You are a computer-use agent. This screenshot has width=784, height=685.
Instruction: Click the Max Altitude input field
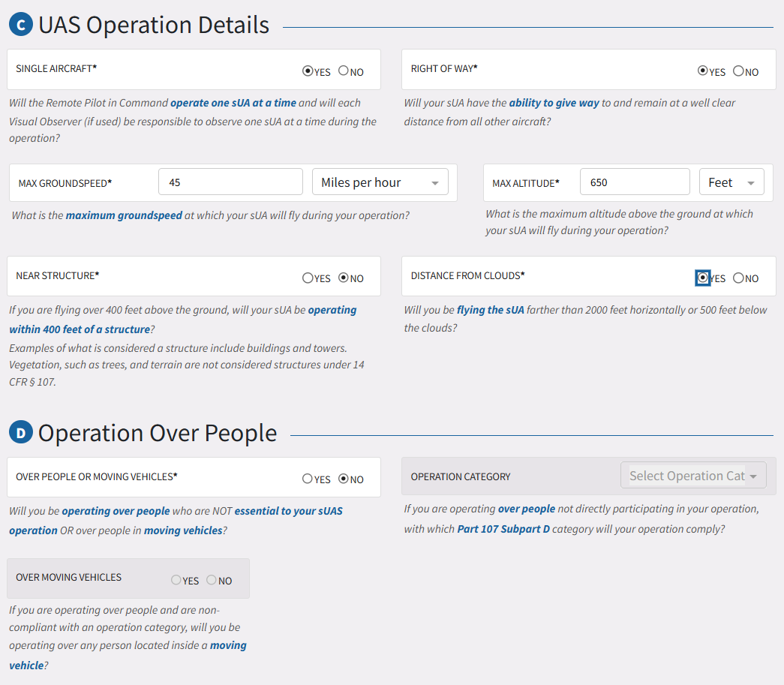tap(635, 182)
